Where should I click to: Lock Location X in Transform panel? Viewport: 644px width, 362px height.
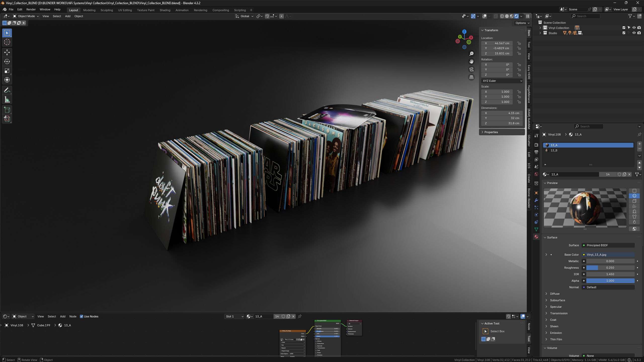[x=519, y=43]
